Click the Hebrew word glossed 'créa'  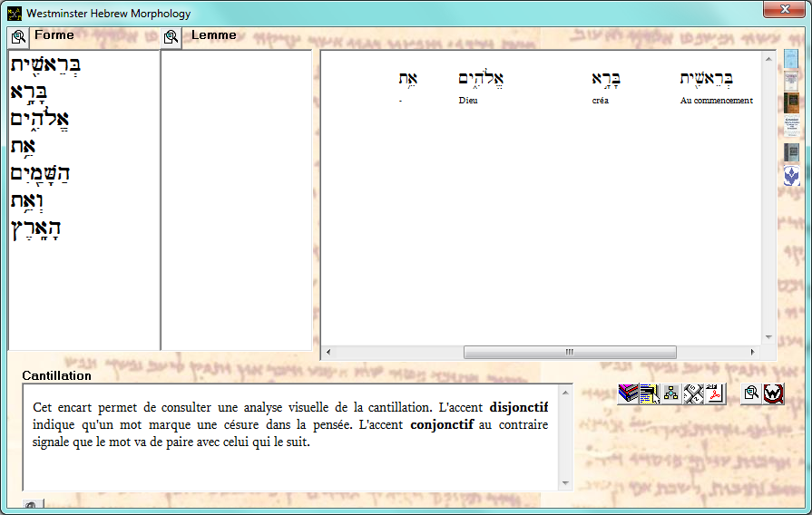pos(606,78)
